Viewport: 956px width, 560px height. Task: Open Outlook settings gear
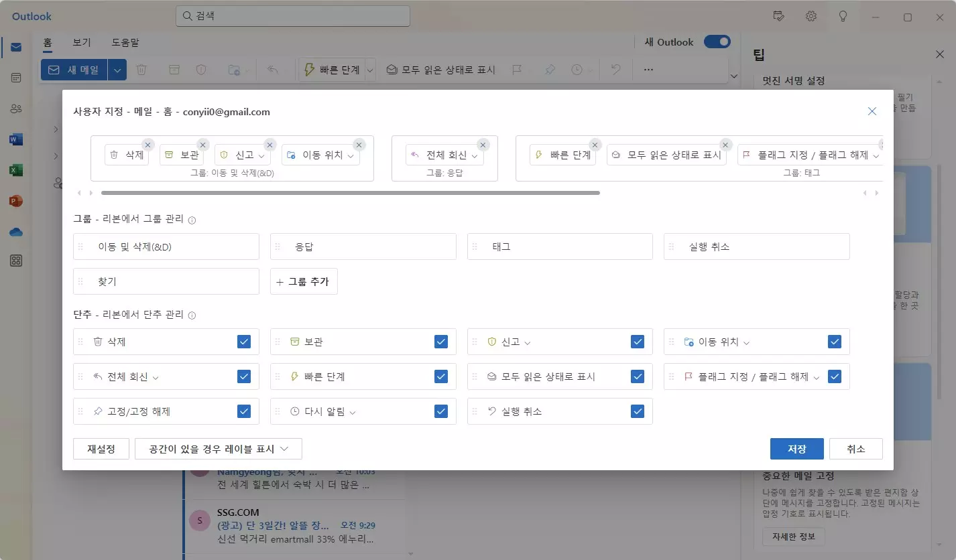(x=811, y=16)
